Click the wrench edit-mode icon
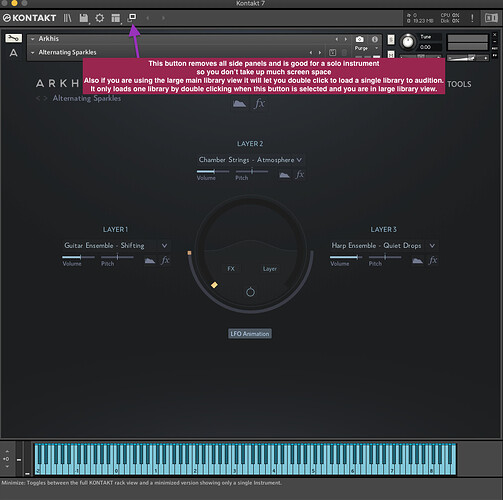Image resolution: width=503 pixels, height=500 pixels. tap(13, 38)
